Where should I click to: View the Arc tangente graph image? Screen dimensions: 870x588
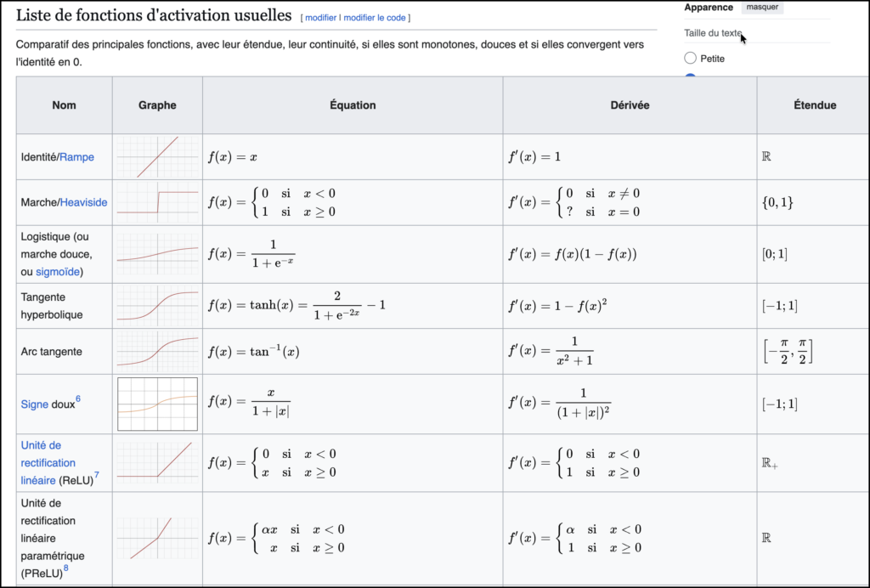(157, 351)
